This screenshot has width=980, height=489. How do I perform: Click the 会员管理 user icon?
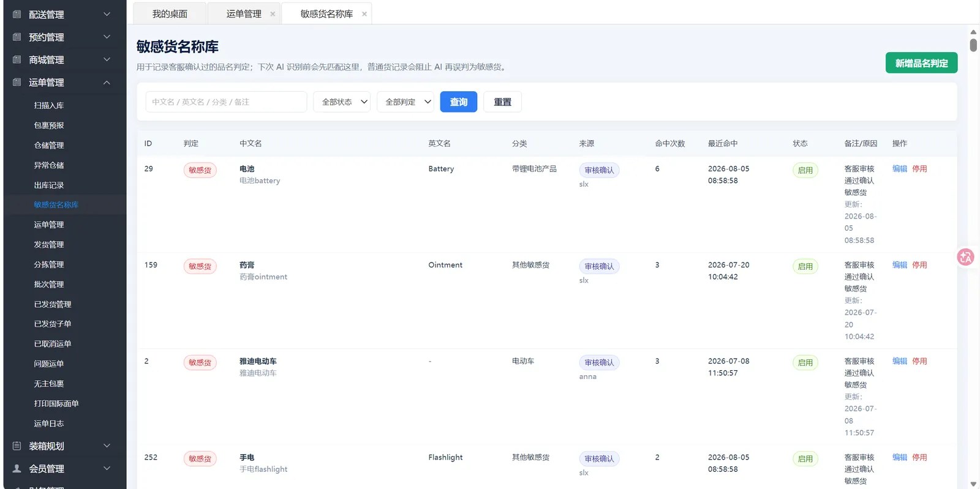(17, 468)
